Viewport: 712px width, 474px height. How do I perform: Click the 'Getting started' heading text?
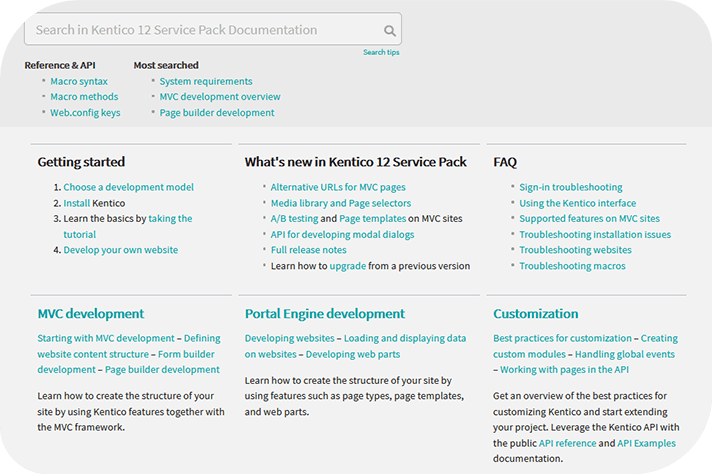[81, 162]
